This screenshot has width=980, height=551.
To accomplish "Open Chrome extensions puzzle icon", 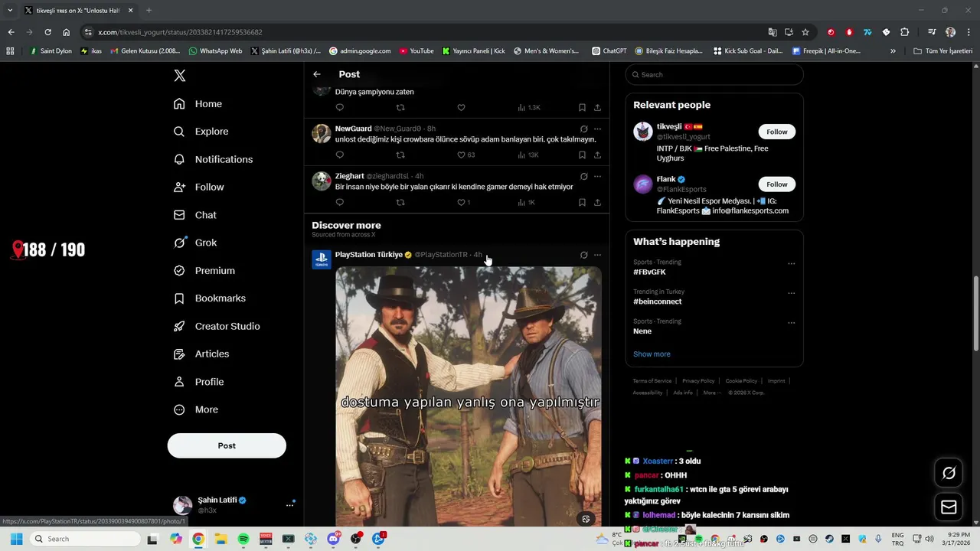I will [904, 32].
